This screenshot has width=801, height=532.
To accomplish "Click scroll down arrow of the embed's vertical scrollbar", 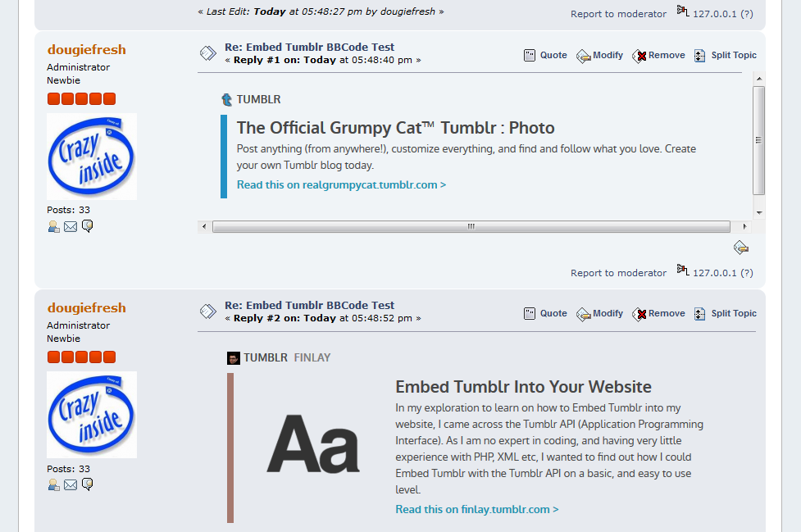I will [759, 213].
